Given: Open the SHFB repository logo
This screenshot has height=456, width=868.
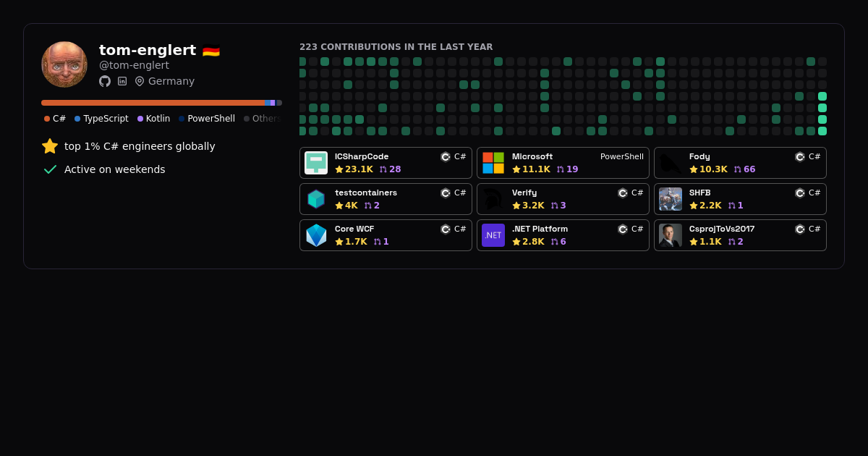Looking at the screenshot, I should [x=671, y=199].
